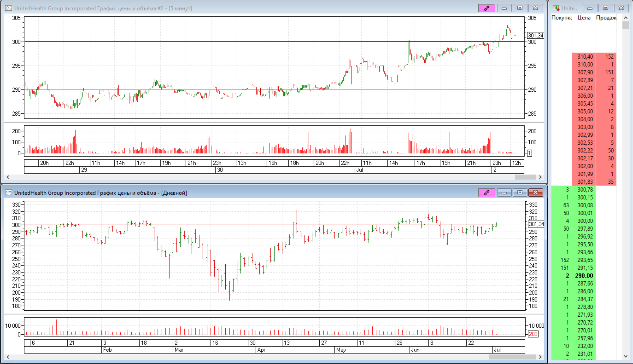Screen dimensions: 633x364
Task: Click order book scroll up arrow
Action: 626,18
